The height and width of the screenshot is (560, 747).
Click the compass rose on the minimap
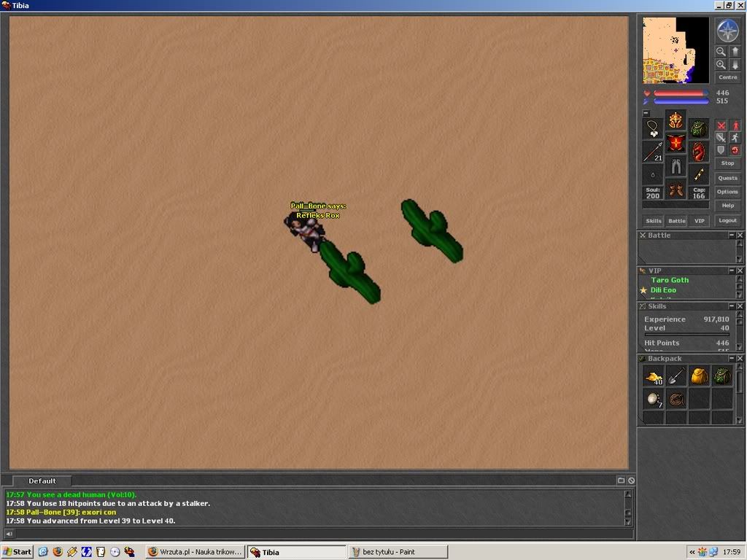click(727, 31)
